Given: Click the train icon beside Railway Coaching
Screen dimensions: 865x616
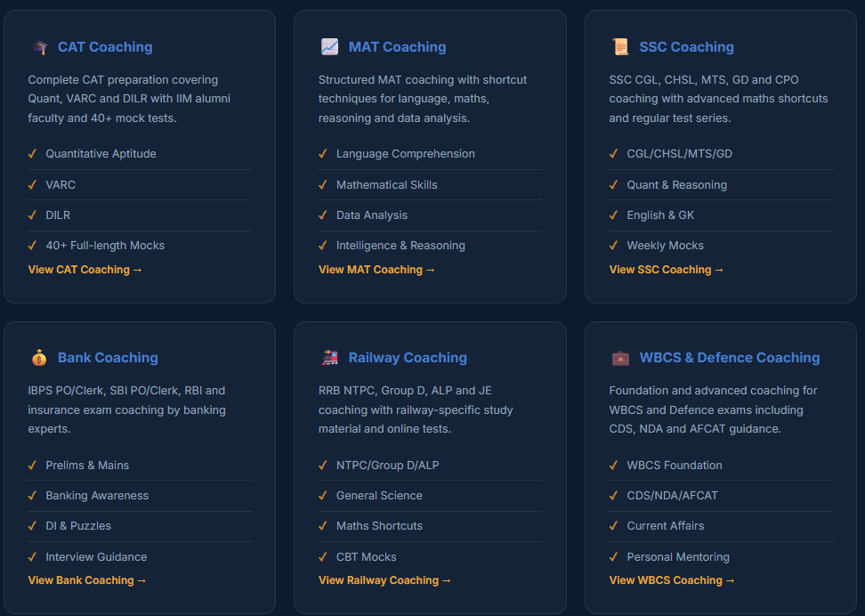Looking at the screenshot, I should click(x=330, y=358).
